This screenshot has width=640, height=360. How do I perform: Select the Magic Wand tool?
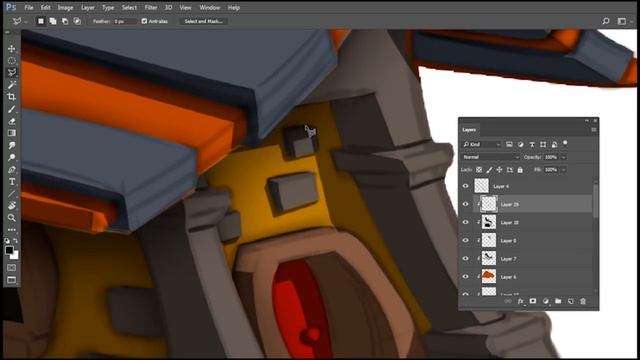tap(11, 84)
